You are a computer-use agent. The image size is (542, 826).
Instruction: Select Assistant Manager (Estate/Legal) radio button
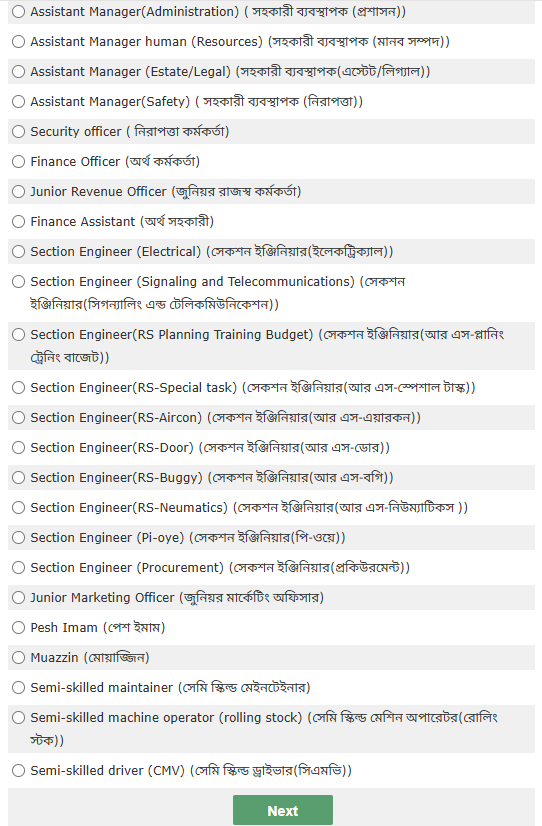18,71
